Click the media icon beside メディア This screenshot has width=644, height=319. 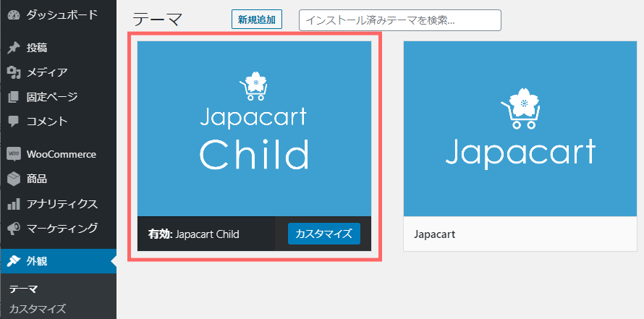pyautogui.click(x=14, y=72)
